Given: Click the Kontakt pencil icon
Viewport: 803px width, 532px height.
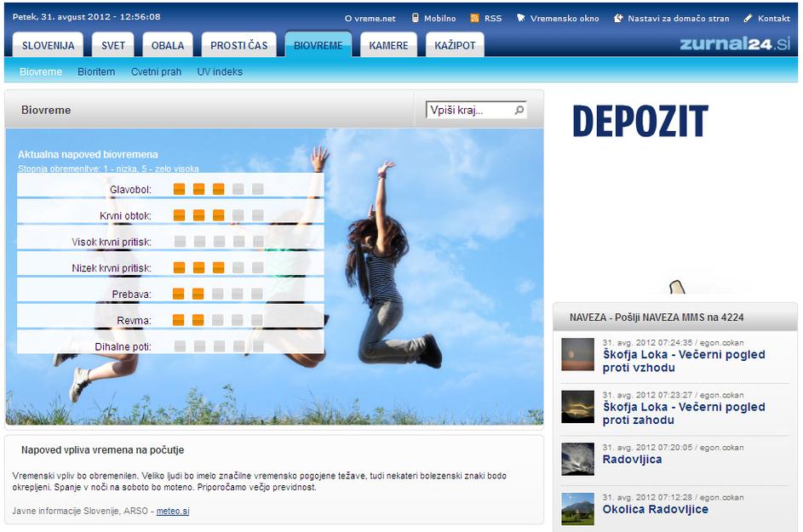Looking at the screenshot, I should [x=748, y=18].
